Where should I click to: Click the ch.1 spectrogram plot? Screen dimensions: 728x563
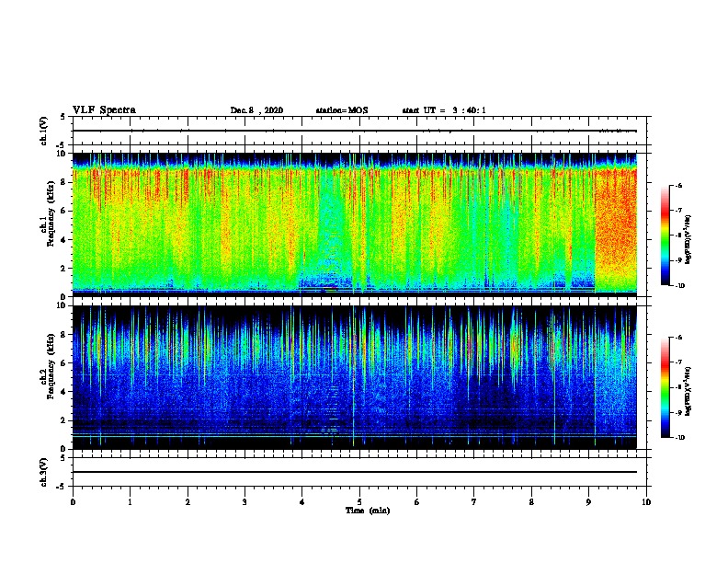click(x=355, y=224)
